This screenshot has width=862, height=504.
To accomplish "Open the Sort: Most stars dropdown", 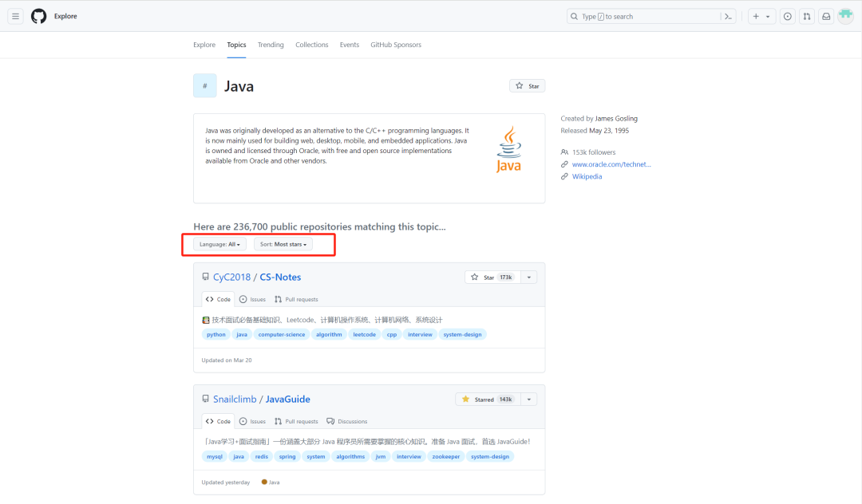I will pyautogui.click(x=283, y=244).
